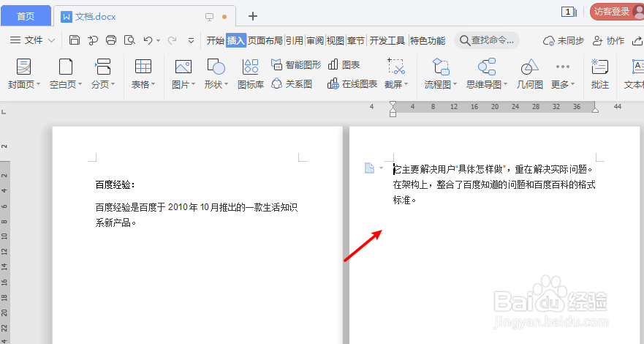Click the Screenshot (截屏) icon
The width and height of the screenshot is (644, 344).
(x=396, y=66)
